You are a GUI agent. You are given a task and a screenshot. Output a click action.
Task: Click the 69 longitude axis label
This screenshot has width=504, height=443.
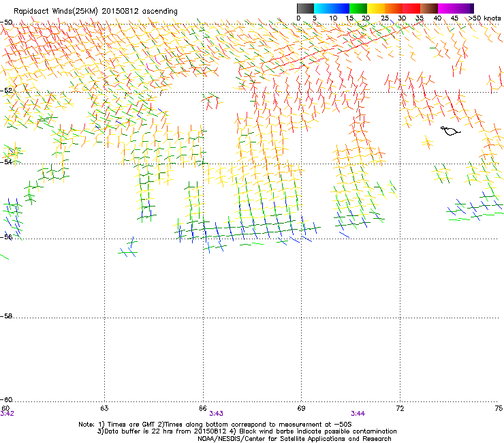[301, 408]
